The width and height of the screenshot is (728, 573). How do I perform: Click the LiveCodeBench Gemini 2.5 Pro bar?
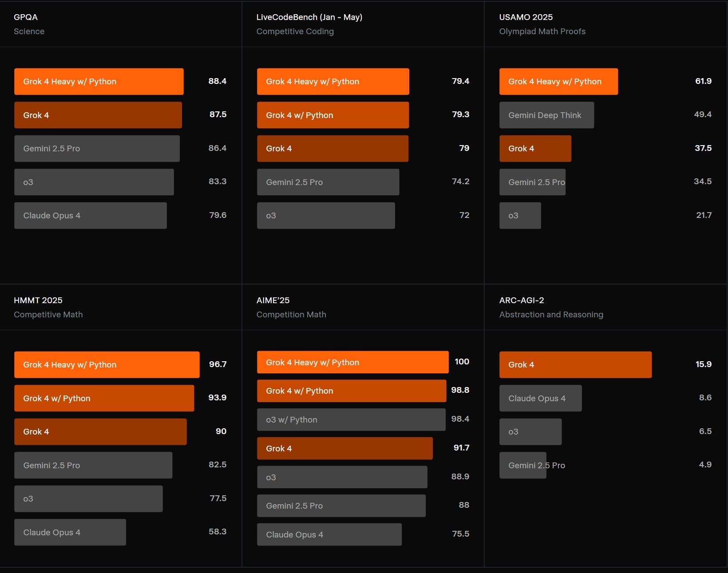pyautogui.click(x=328, y=182)
